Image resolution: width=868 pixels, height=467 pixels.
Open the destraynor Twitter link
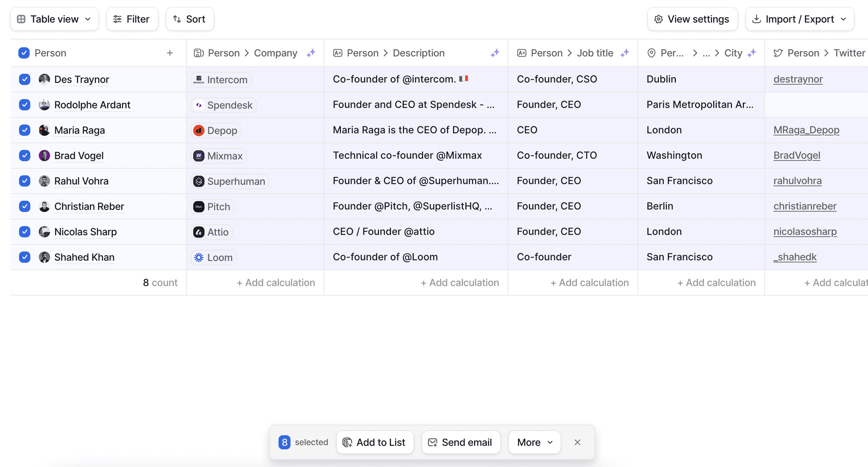798,79
